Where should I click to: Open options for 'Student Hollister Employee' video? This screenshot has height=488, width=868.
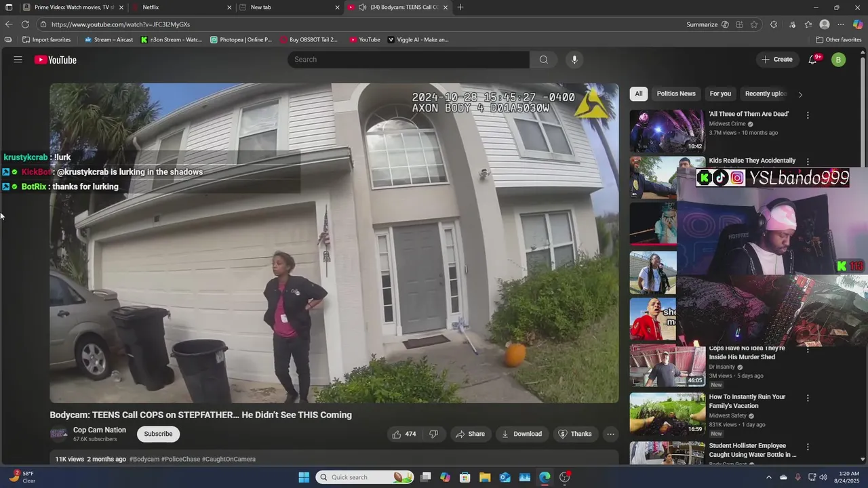point(808,447)
